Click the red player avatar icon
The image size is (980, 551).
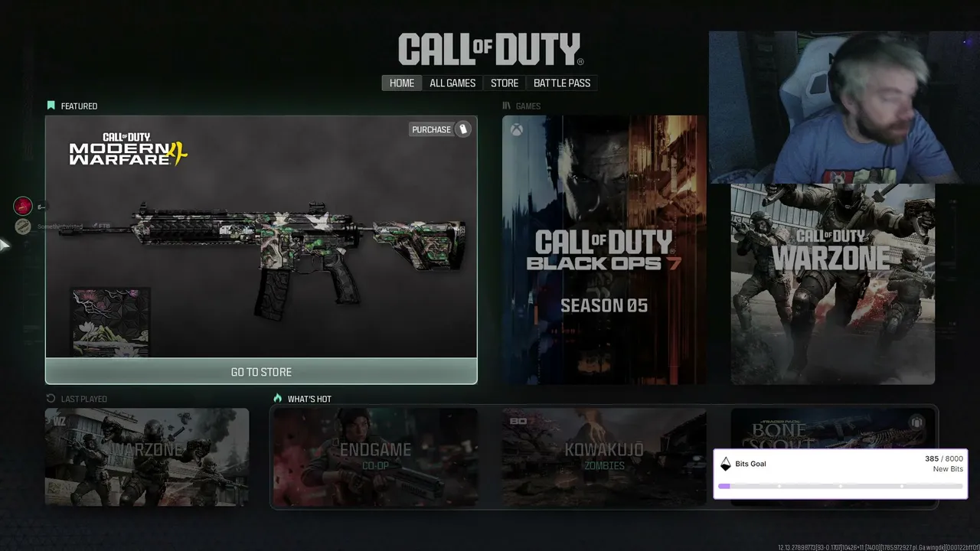[24, 206]
